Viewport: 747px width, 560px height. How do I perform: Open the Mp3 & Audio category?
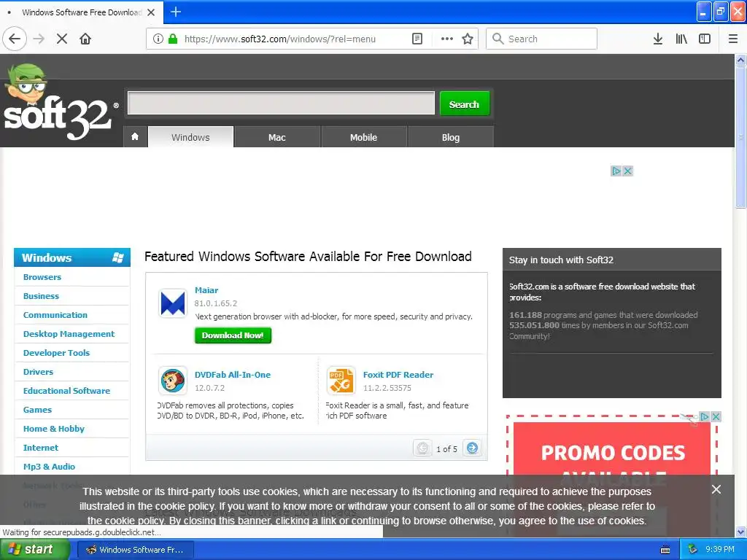[x=50, y=467]
